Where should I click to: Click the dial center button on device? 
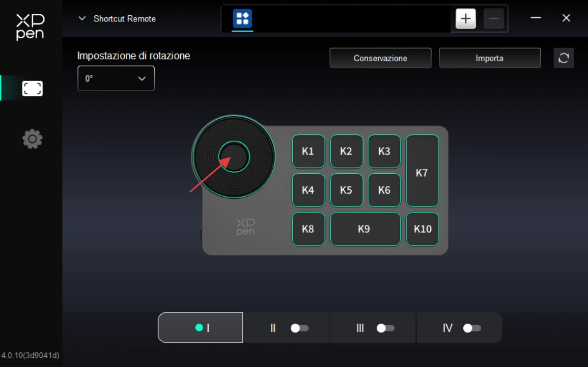click(234, 156)
